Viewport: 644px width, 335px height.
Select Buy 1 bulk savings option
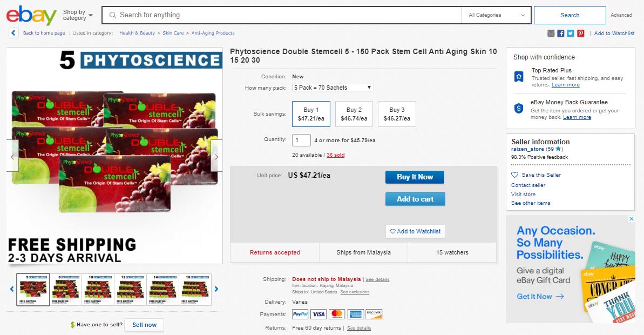[311, 114]
